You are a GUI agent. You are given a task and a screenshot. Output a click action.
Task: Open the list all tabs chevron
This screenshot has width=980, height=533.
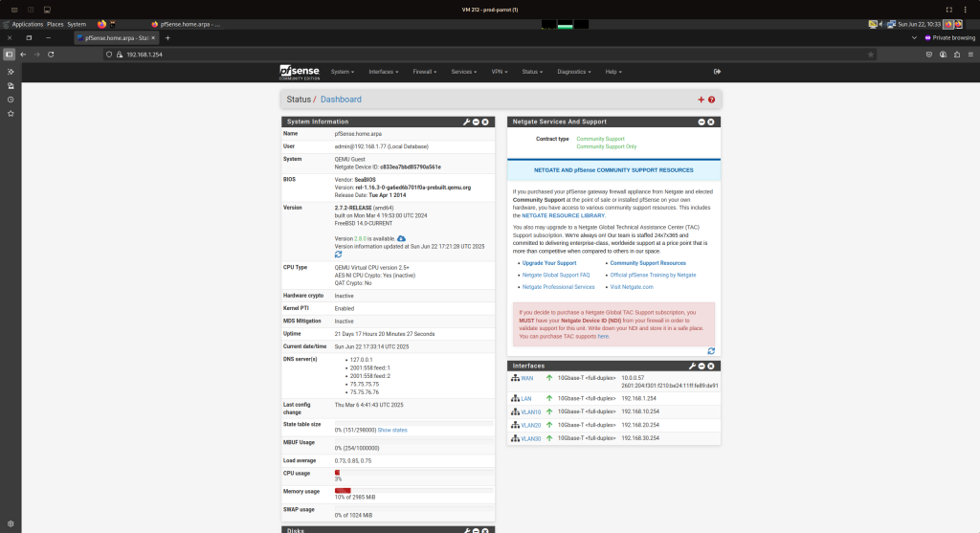[x=914, y=38]
